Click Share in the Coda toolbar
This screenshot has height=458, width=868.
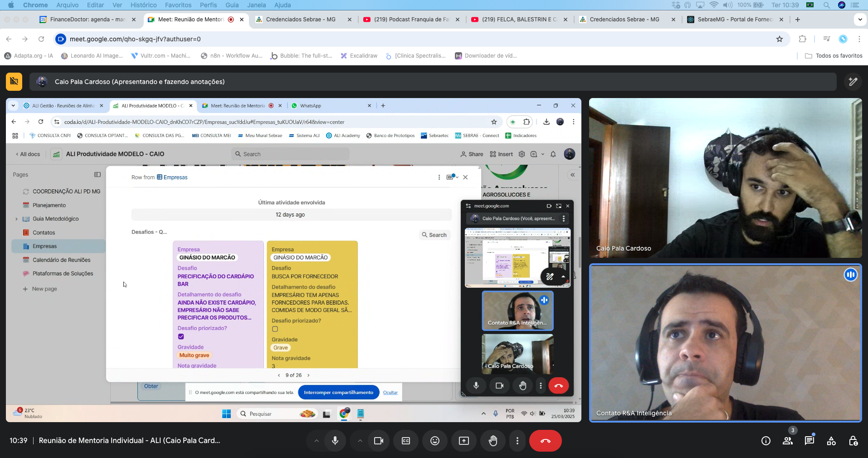coord(472,154)
